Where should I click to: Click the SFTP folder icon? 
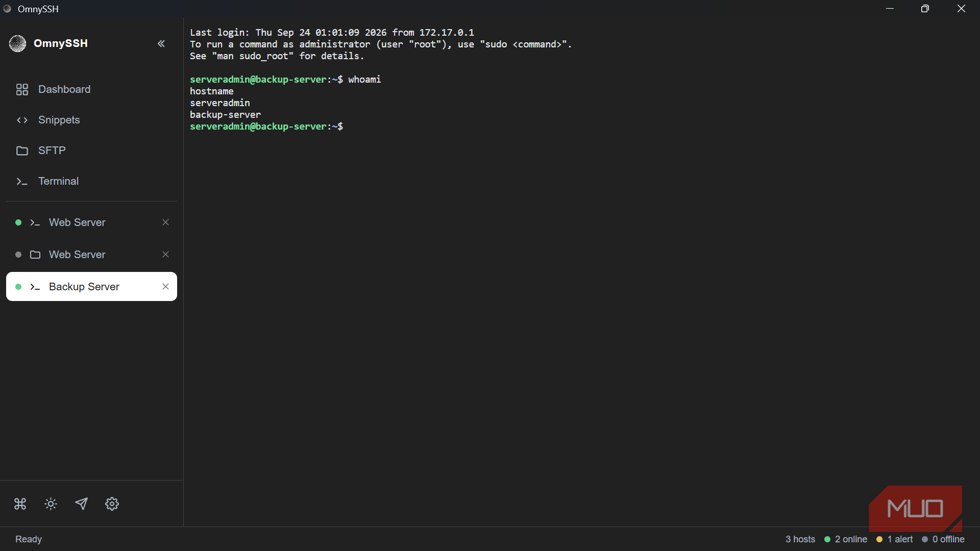coord(22,151)
